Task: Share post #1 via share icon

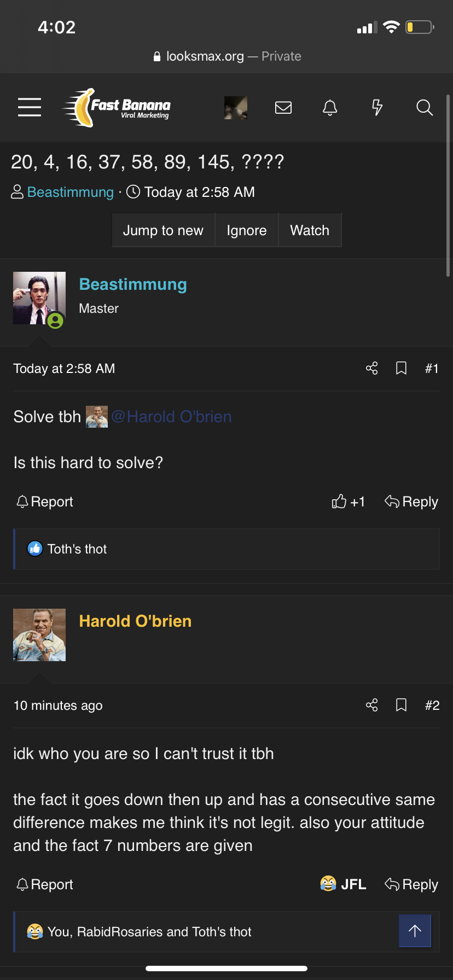Action: pyautogui.click(x=372, y=368)
